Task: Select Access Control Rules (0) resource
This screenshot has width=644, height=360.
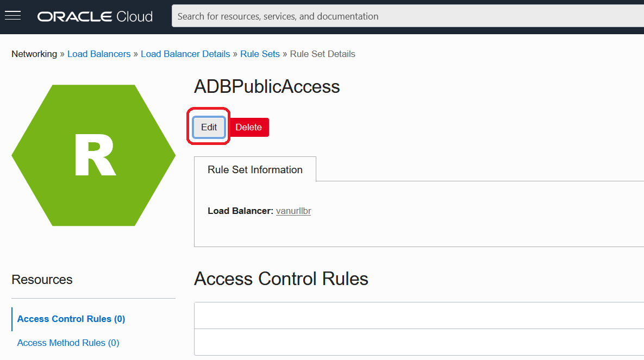Action: [x=71, y=319]
